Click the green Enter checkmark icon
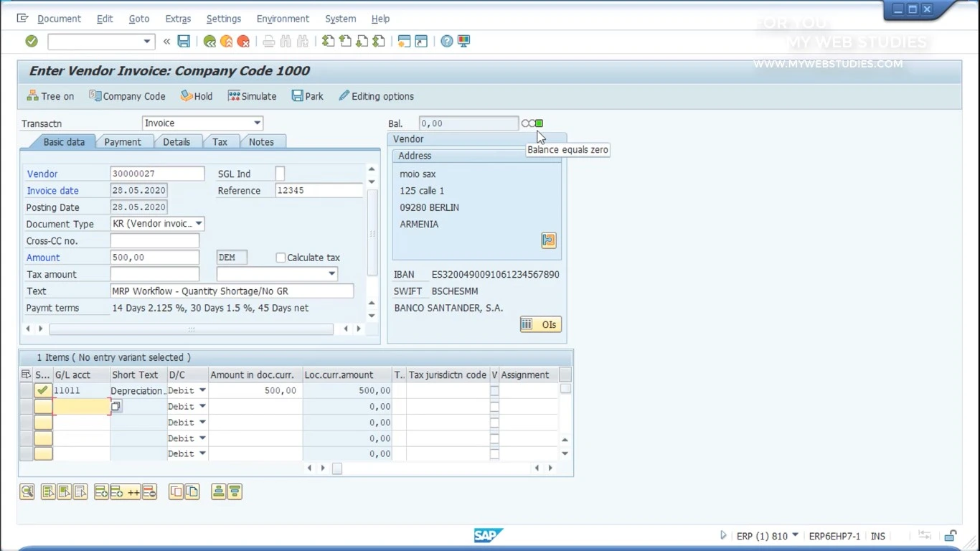980x551 pixels. pos(32,42)
